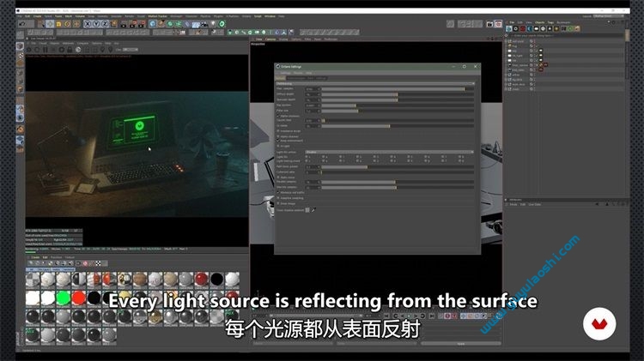This screenshot has width=644, height=361.
Task: Click Send Scene icon in Live Viewer
Action: (x=28, y=50)
